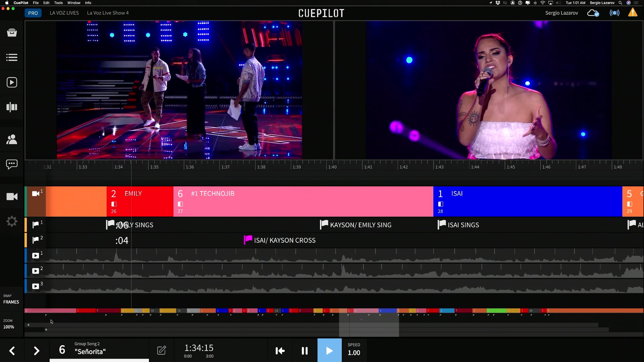
Task: Open the crew/users sidebar icon
Action: coord(12,139)
